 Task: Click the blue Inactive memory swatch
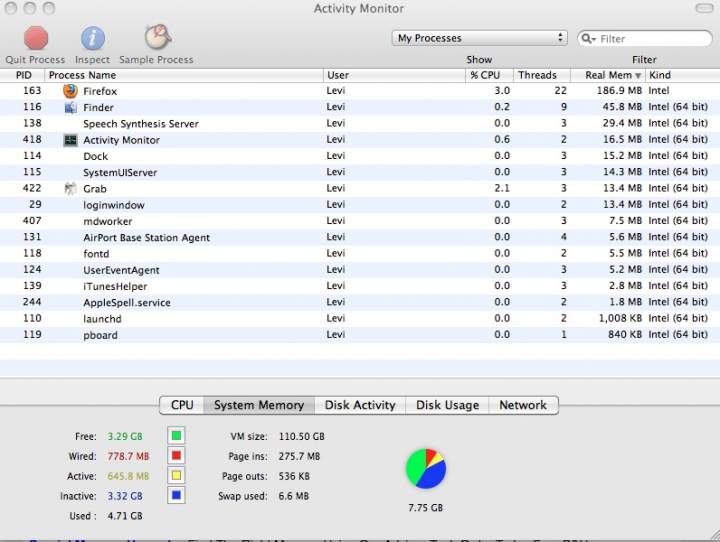[x=176, y=495]
